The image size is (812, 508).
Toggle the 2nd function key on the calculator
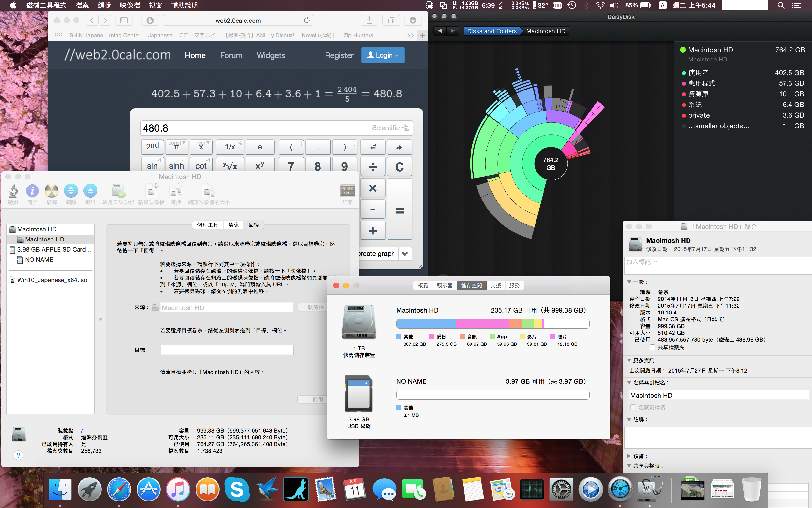point(152,147)
